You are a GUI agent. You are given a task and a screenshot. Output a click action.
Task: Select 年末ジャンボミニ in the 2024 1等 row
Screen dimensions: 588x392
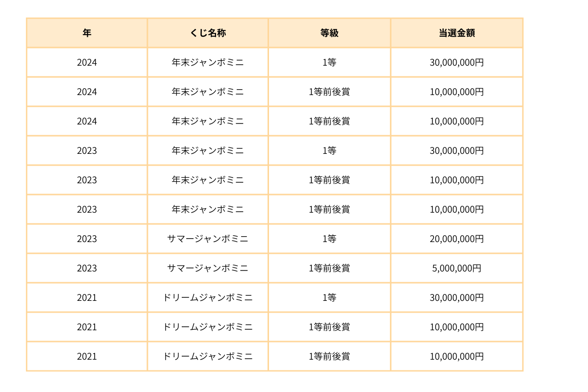(208, 62)
